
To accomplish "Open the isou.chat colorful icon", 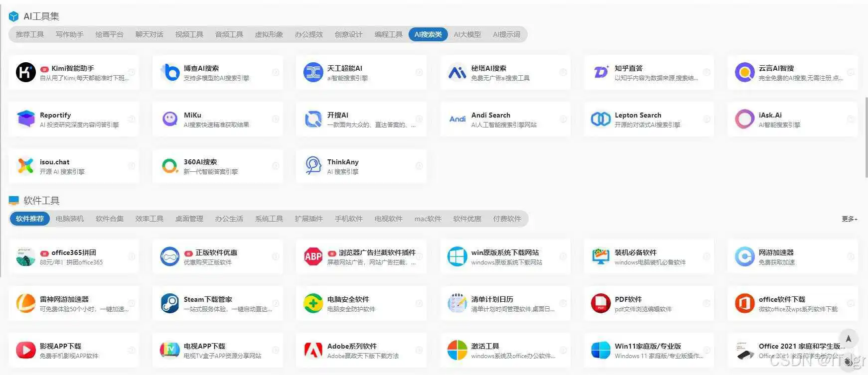I will click(x=25, y=166).
